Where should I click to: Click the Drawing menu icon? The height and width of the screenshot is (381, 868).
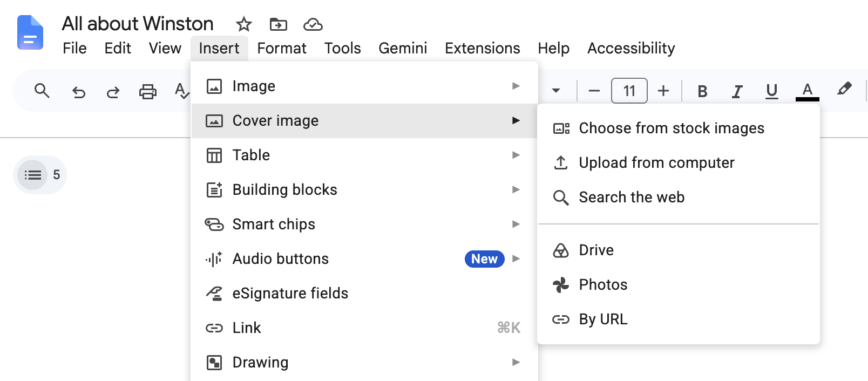[214, 363]
